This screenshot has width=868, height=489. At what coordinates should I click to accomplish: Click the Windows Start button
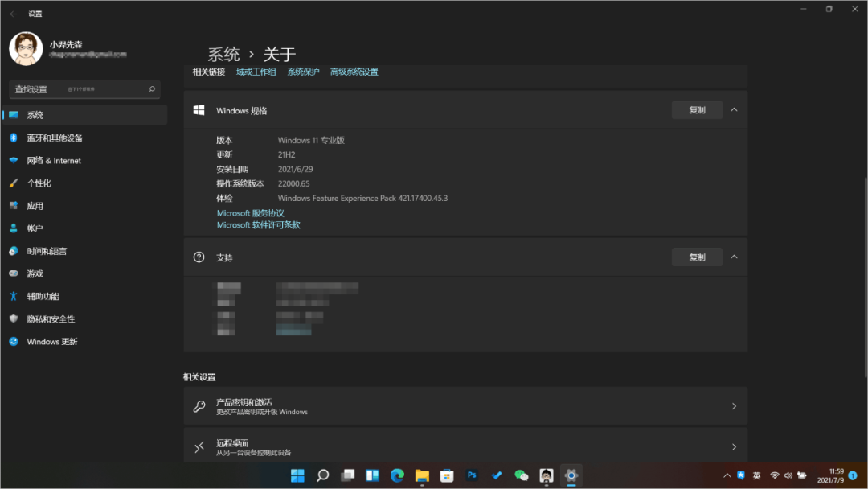[x=297, y=475]
